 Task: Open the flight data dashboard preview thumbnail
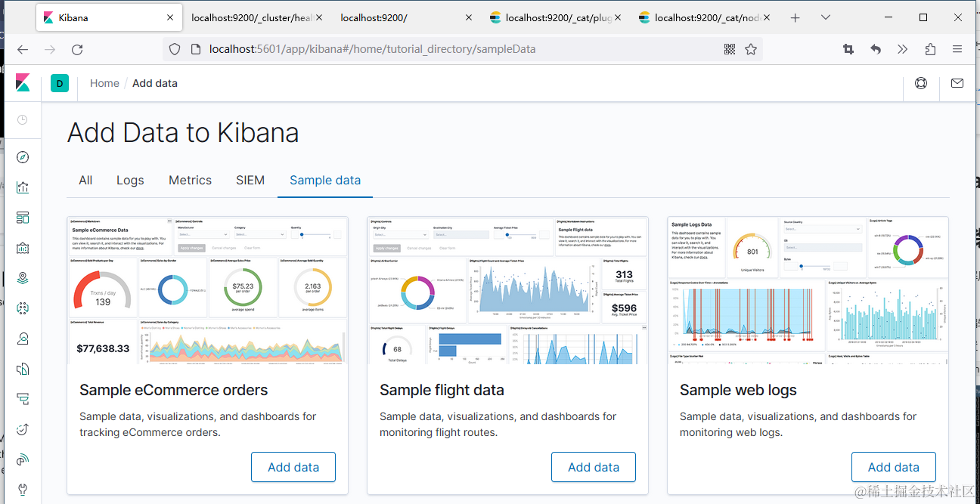tap(507, 290)
